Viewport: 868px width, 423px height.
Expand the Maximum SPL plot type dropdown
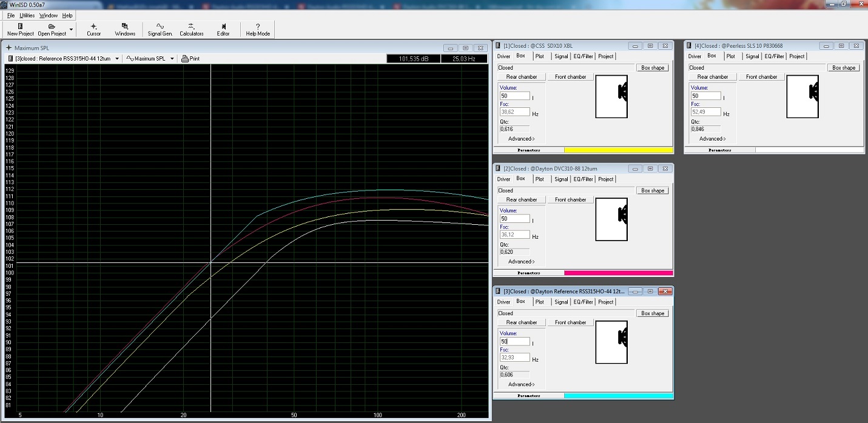pyautogui.click(x=172, y=59)
